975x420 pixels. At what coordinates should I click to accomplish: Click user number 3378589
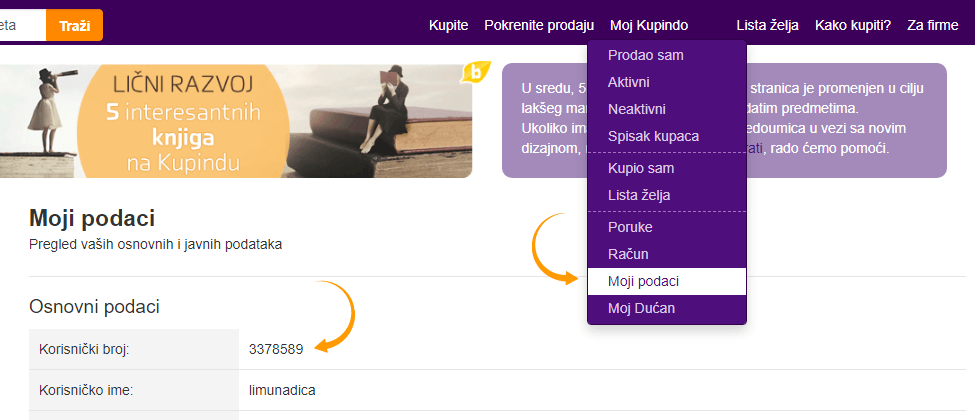tap(276, 350)
